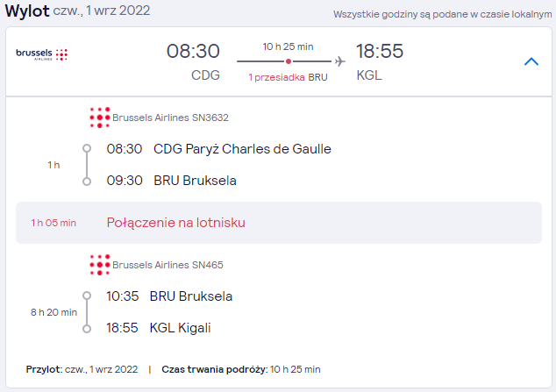This screenshot has height=392, width=556.
Task: Collapse flight details with the blue chevron
Action: pos(531,61)
